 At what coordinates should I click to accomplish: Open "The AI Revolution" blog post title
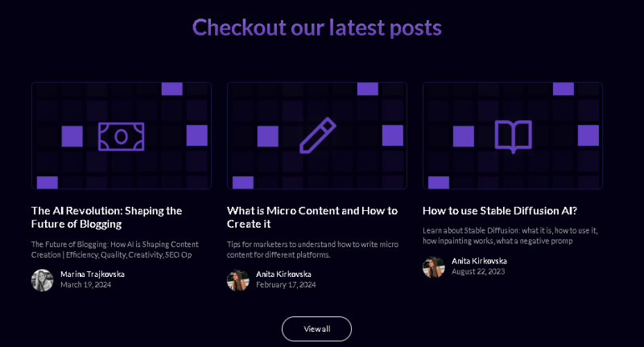(106, 217)
